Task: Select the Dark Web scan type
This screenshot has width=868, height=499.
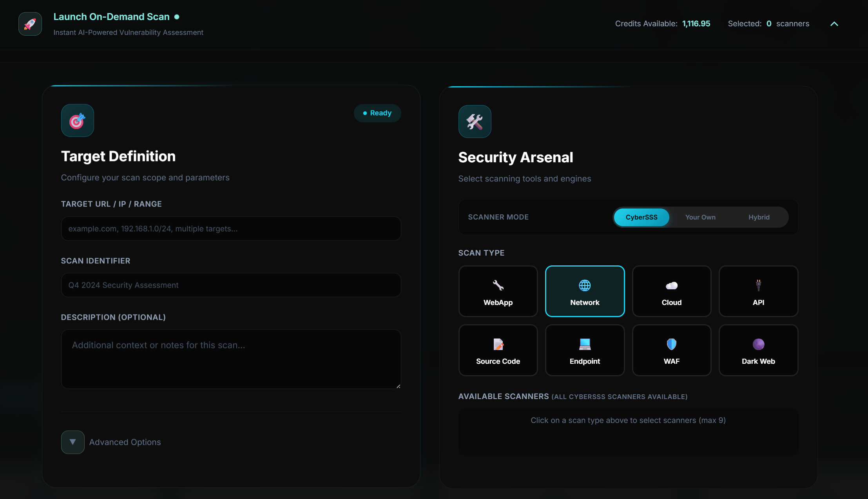Action: pos(758,350)
